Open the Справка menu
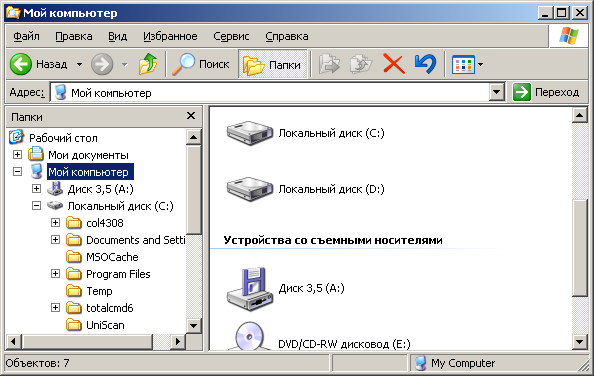 coord(287,36)
